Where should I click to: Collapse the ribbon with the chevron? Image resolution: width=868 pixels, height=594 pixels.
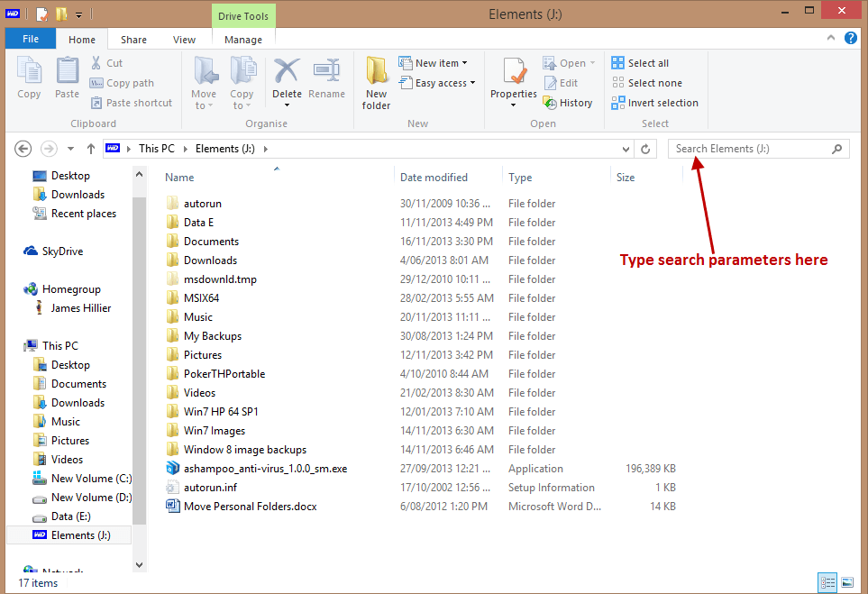point(831,38)
